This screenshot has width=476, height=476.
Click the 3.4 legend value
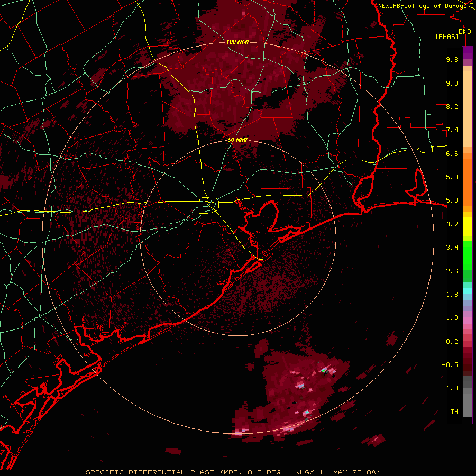click(452, 248)
